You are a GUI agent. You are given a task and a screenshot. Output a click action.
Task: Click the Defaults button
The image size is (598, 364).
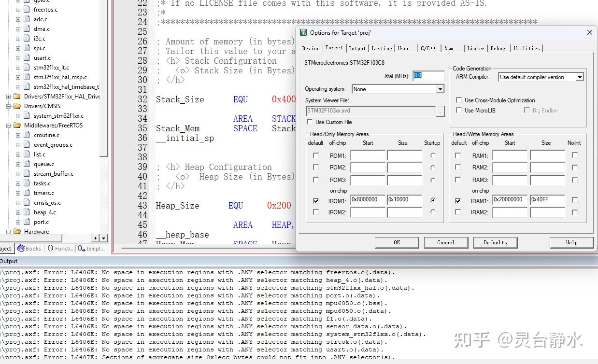495,242
